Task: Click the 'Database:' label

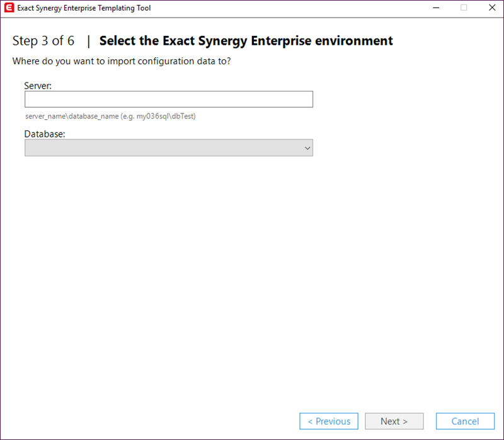Action: click(x=45, y=134)
